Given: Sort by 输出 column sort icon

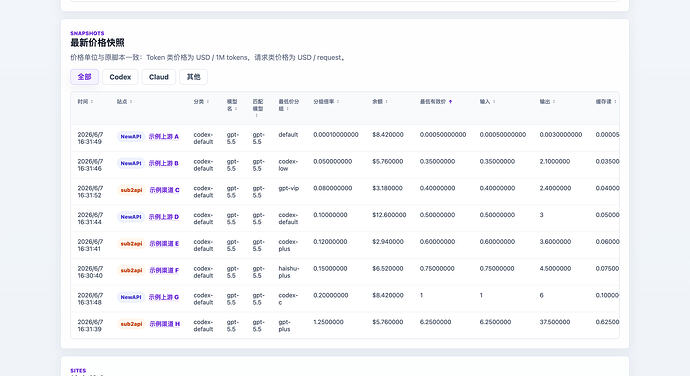Looking at the screenshot, I should pos(554,102).
